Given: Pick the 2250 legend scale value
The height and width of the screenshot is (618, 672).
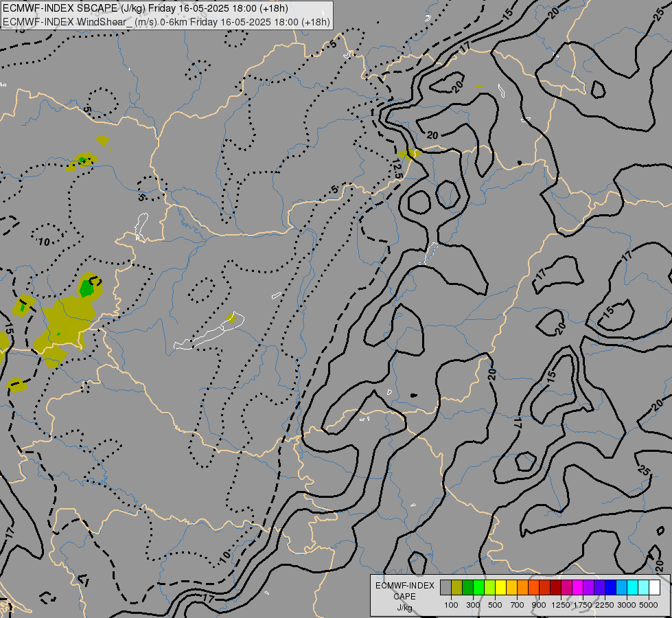Looking at the screenshot, I should coord(605,605).
